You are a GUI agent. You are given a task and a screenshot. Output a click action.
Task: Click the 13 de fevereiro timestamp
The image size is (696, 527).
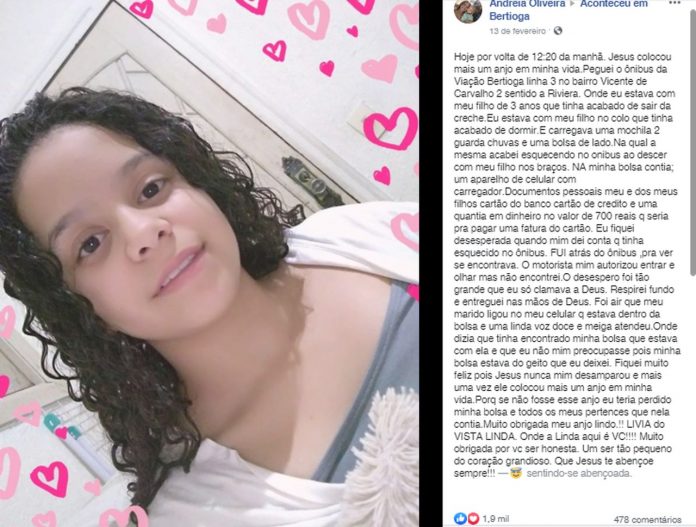point(517,31)
